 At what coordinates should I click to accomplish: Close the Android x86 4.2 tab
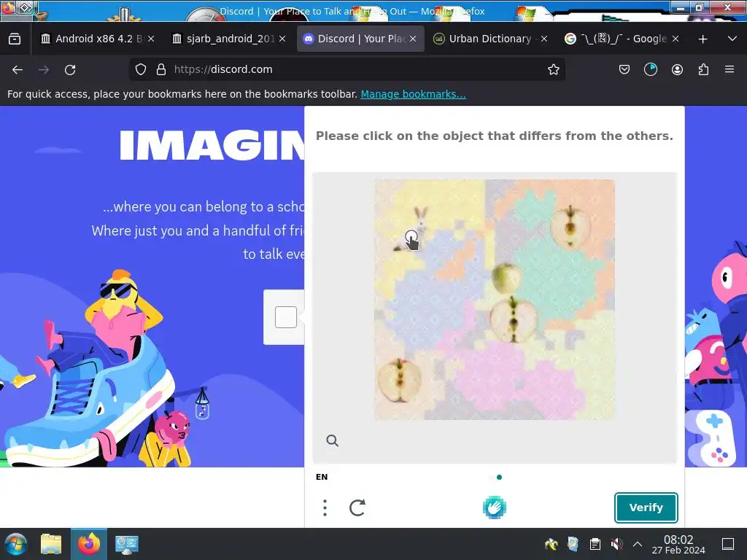tap(150, 39)
